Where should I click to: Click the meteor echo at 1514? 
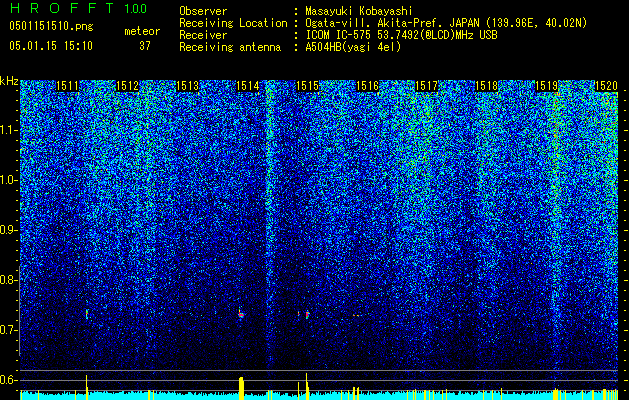[x=241, y=314]
